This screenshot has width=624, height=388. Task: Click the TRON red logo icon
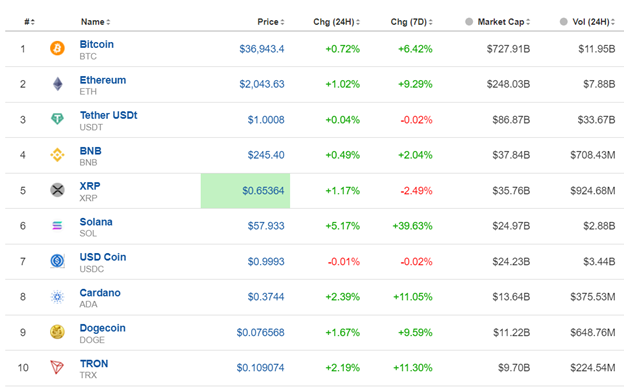click(x=57, y=367)
